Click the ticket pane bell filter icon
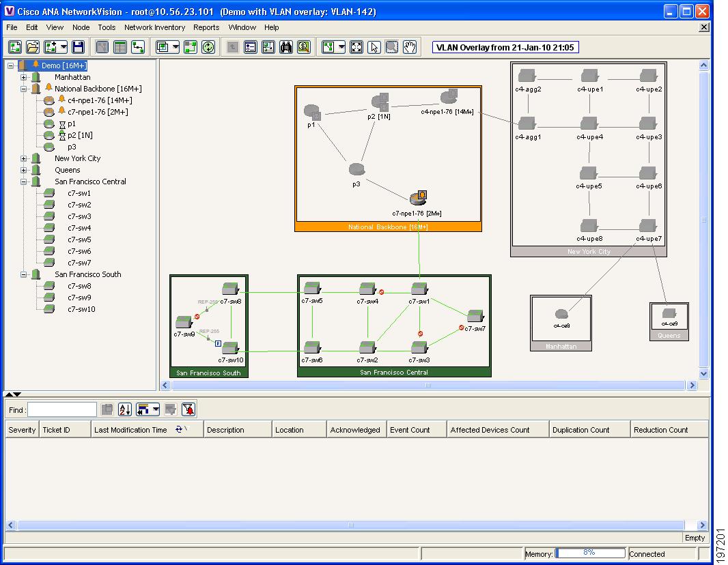 188,409
